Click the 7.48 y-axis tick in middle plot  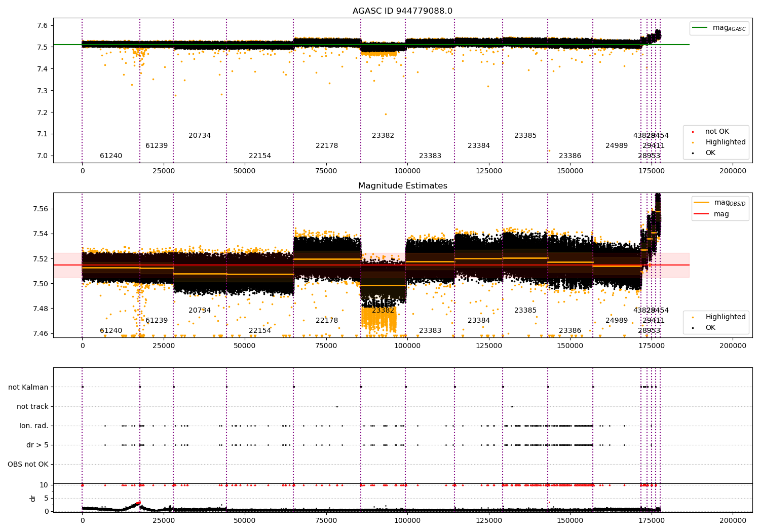[x=41, y=309]
